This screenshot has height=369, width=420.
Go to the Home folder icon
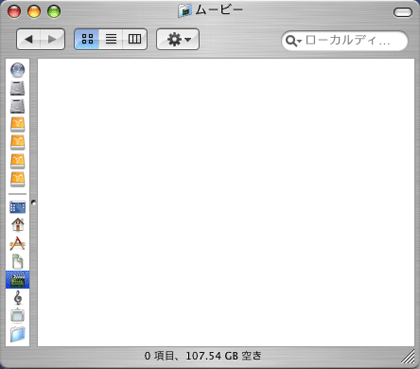pos(18,225)
